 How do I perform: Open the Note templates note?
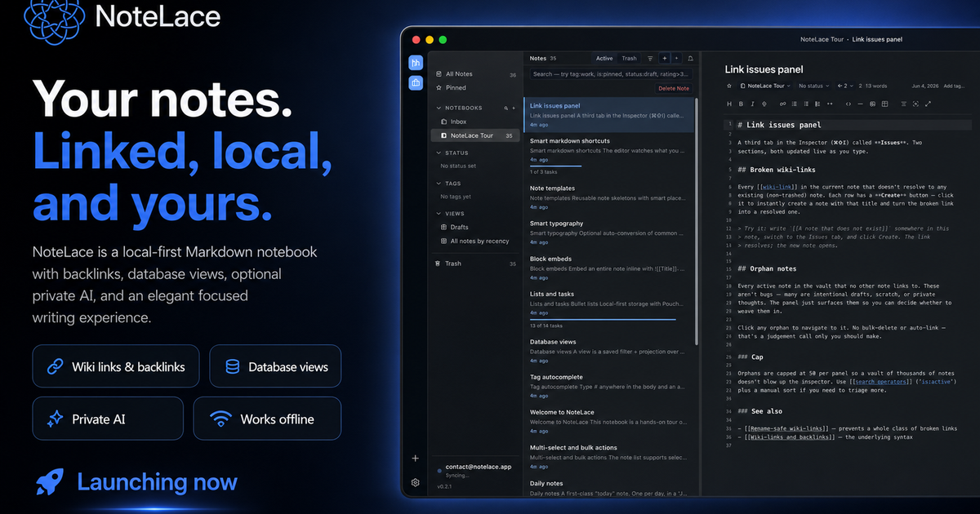point(610,196)
